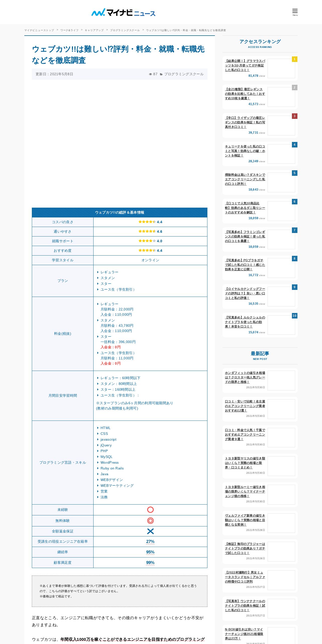Click the blue X icon in 全額返金保証 row
Image resolution: width=322 pixels, height=644 pixels.
pos(150,531)
